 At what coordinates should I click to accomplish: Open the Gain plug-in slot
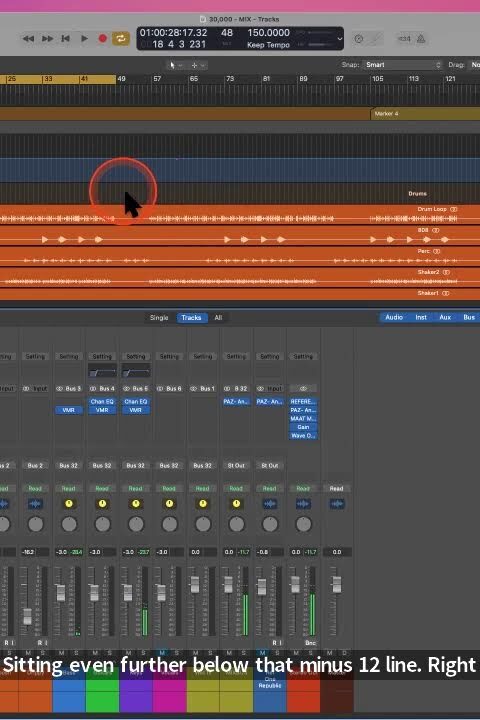coord(303,427)
